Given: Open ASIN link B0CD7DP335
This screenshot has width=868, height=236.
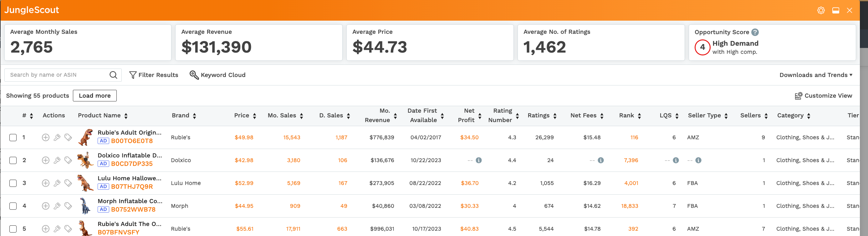Looking at the screenshot, I should coord(132,164).
